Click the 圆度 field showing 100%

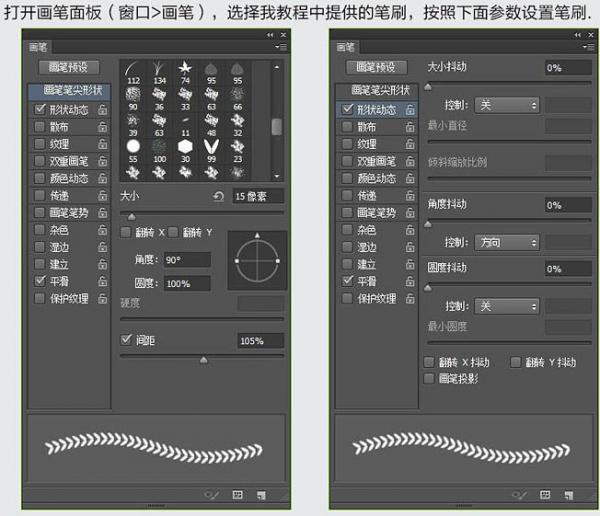(188, 284)
